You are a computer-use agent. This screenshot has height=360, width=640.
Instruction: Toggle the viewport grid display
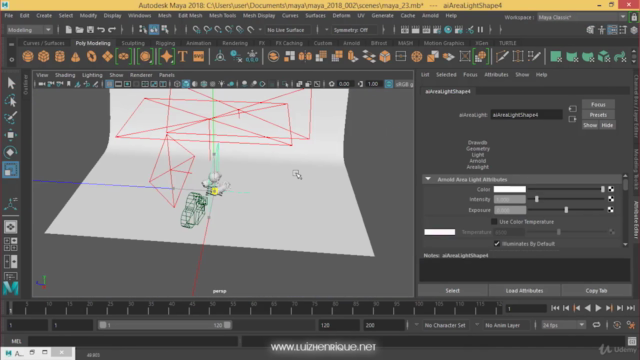109,84
